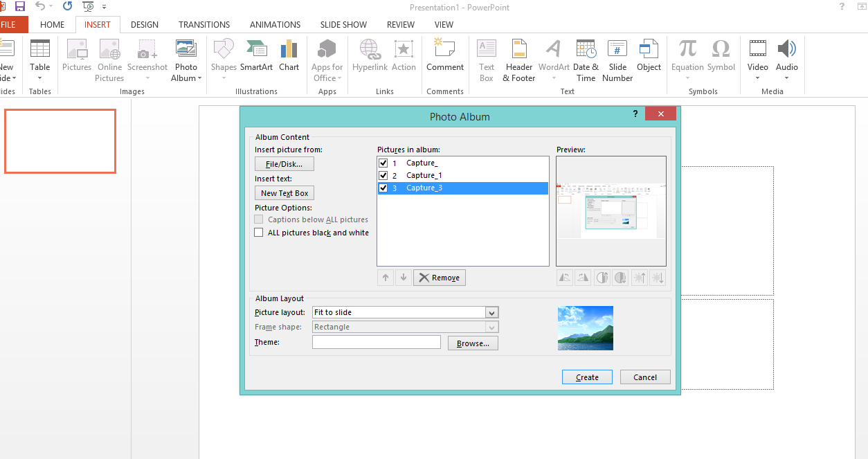Open the Picture layout dropdown
868x459 pixels.
click(x=491, y=312)
